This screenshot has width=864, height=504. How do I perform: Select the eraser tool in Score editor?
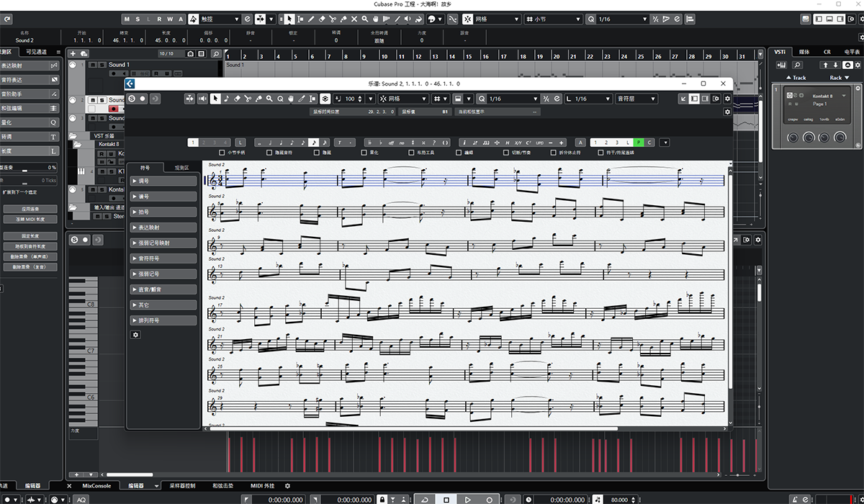click(237, 99)
